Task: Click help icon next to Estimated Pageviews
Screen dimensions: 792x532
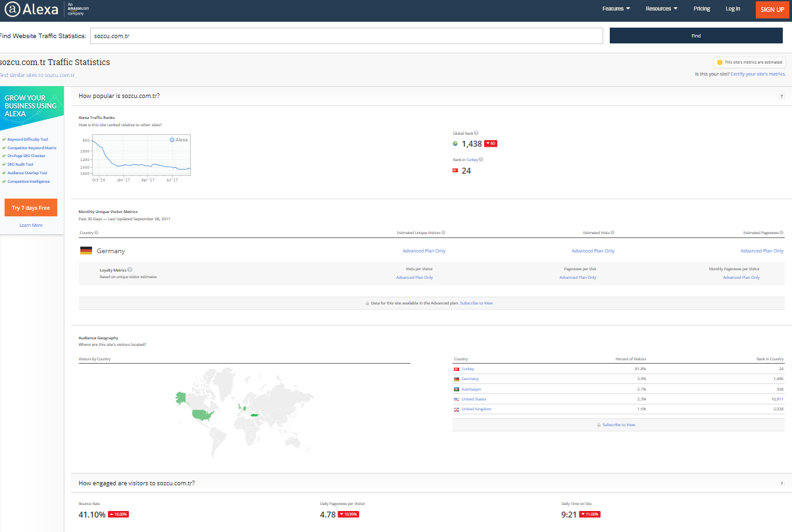Action: (x=781, y=233)
